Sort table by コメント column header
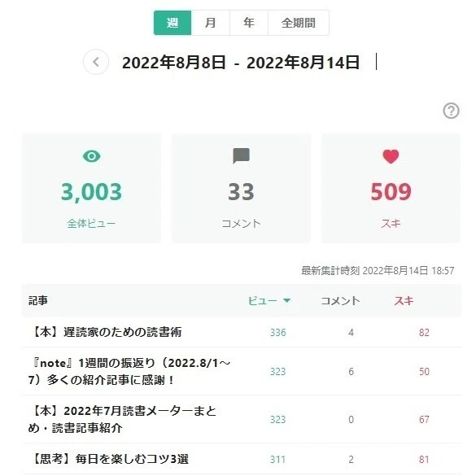The image size is (476, 476). (x=340, y=301)
